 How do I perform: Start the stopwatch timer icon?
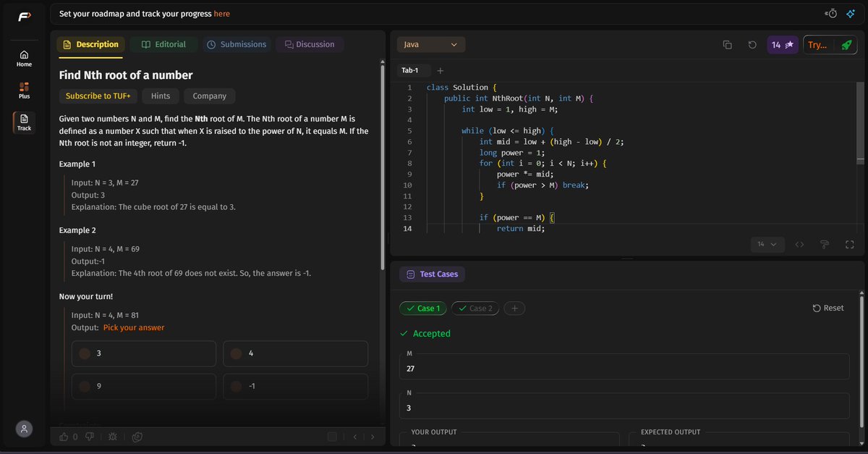(x=831, y=14)
